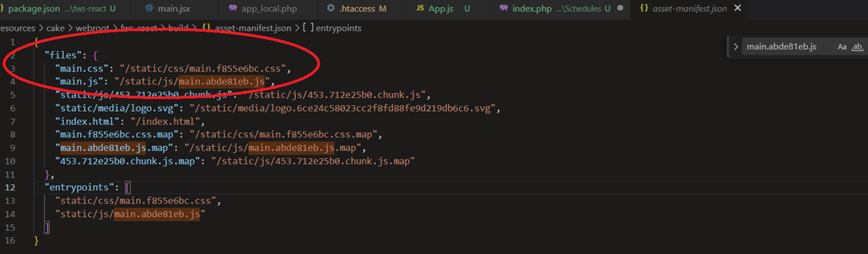Click the React icon on main.jsx tab

[148, 9]
